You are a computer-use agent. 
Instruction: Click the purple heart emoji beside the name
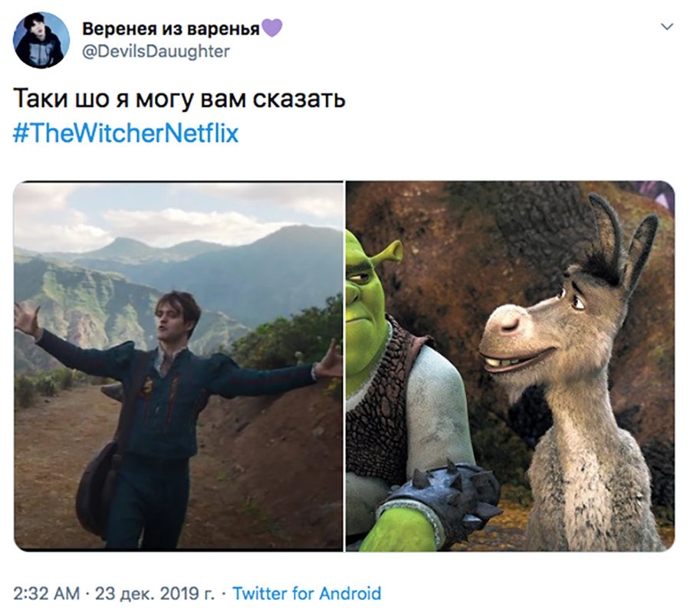coord(271,28)
